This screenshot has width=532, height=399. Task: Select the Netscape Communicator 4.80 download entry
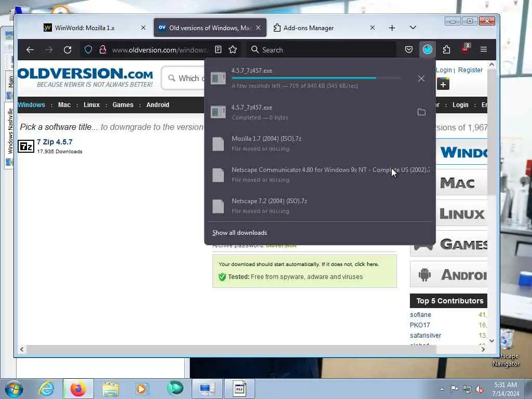[320, 175]
